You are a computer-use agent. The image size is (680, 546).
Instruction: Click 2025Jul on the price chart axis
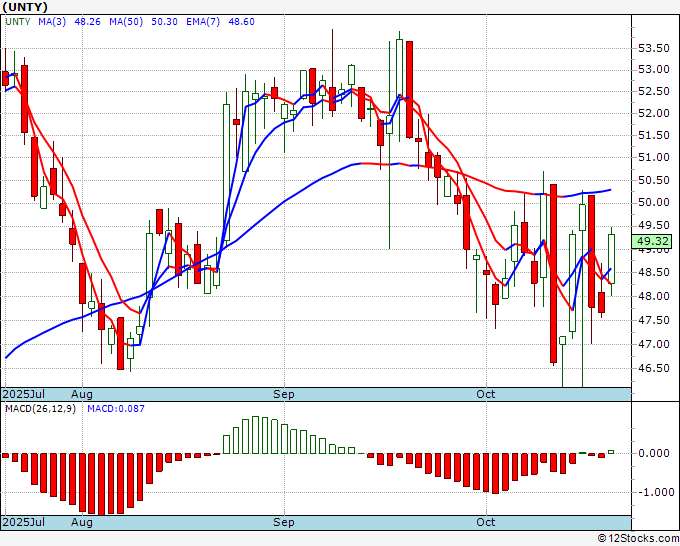pos(23,394)
